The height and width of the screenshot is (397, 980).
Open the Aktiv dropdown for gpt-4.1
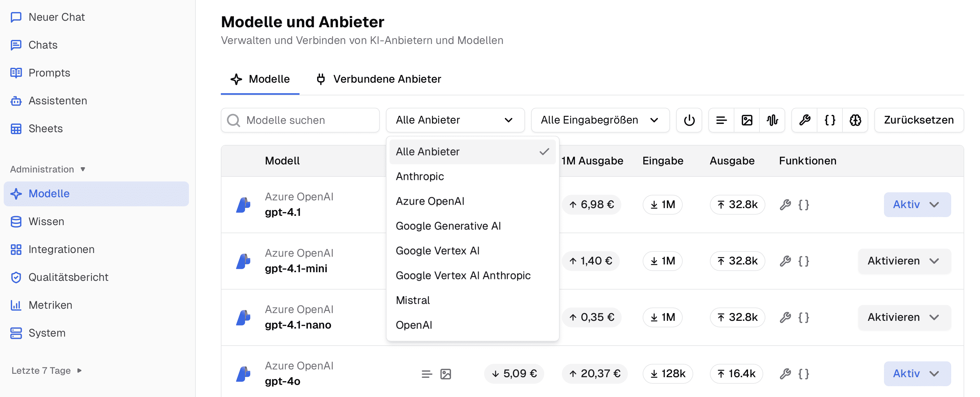[x=917, y=205]
